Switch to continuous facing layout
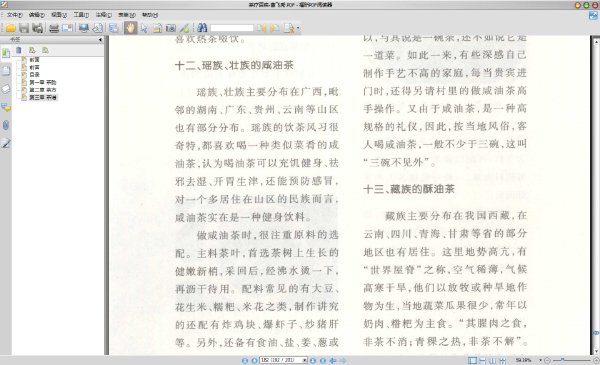 pos(502,360)
